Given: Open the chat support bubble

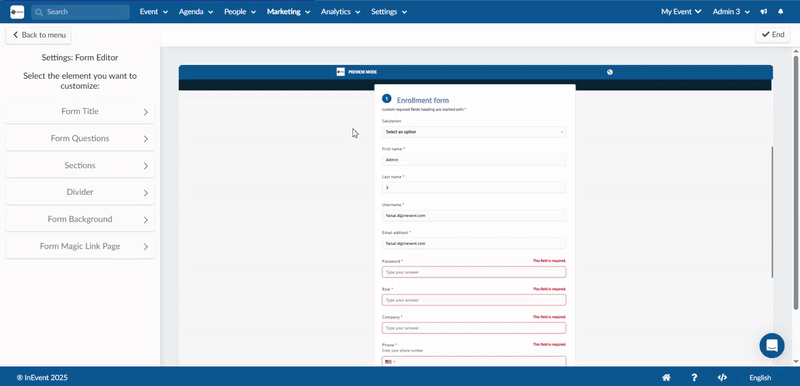Looking at the screenshot, I should 772,345.
